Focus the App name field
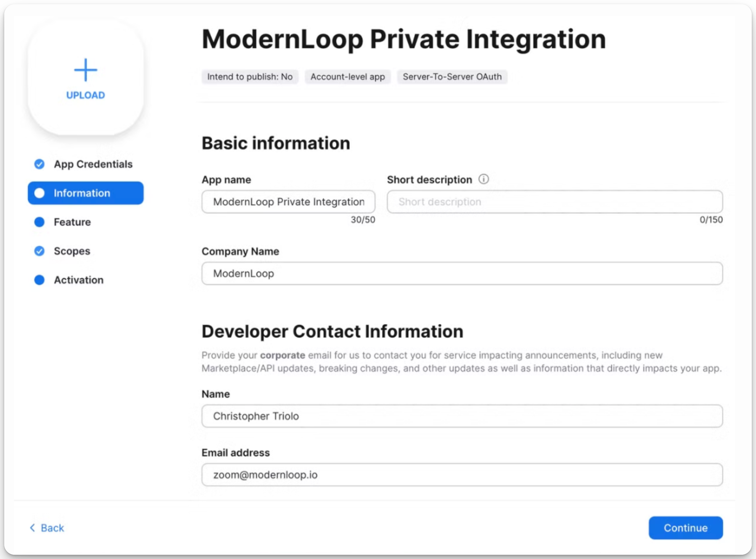Image resolution: width=756 pixels, height=559 pixels. (288, 202)
